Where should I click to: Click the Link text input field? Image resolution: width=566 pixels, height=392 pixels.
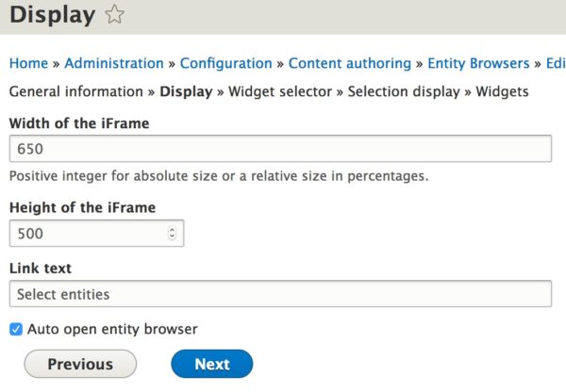[280, 294]
